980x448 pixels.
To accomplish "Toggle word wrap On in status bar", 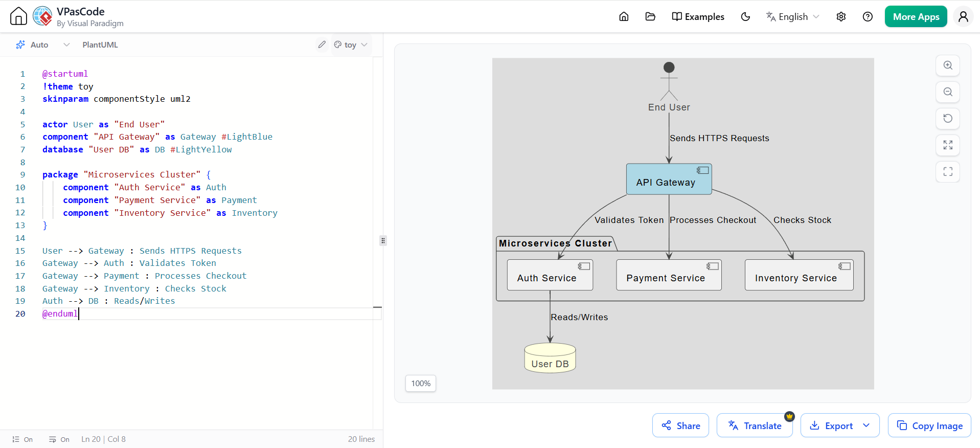I will 59,439.
